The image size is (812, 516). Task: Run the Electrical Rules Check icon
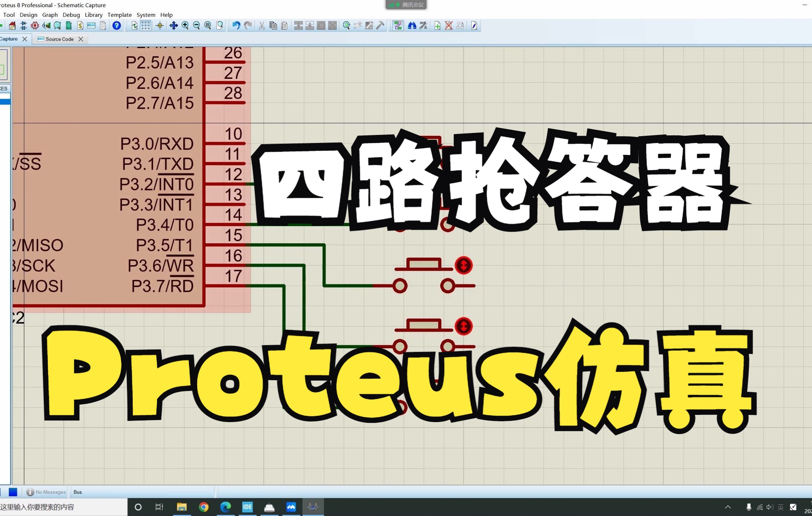[474, 26]
